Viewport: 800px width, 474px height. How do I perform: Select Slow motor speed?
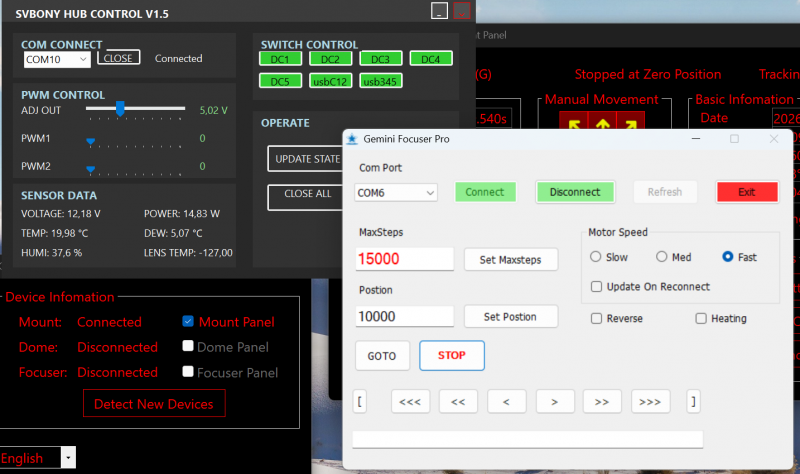[595, 257]
